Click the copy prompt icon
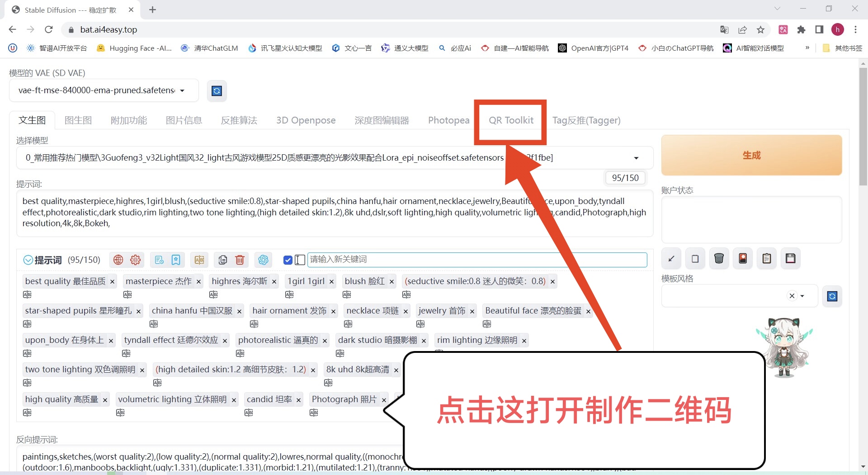The height and width of the screenshot is (475, 868). pyautogui.click(x=222, y=260)
